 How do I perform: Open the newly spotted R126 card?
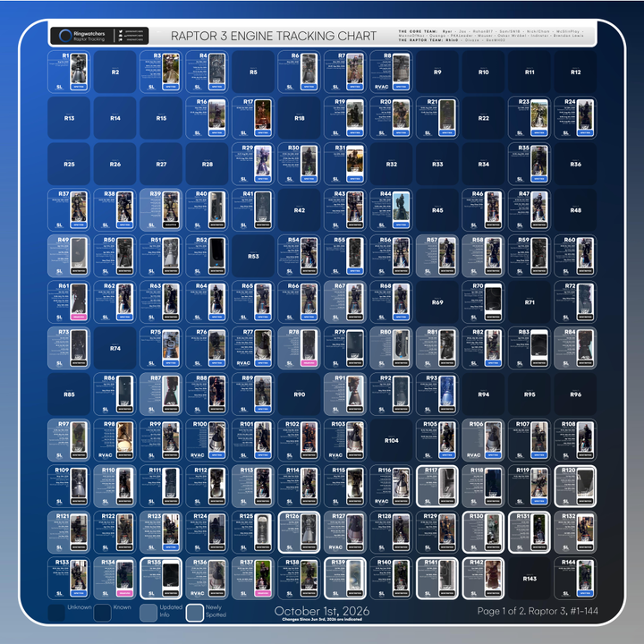(x=300, y=532)
